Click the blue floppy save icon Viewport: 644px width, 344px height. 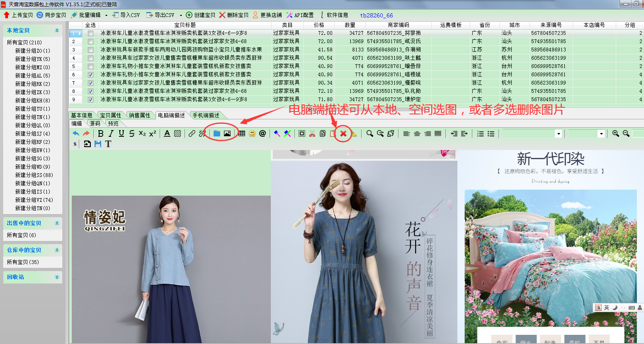coord(98,144)
